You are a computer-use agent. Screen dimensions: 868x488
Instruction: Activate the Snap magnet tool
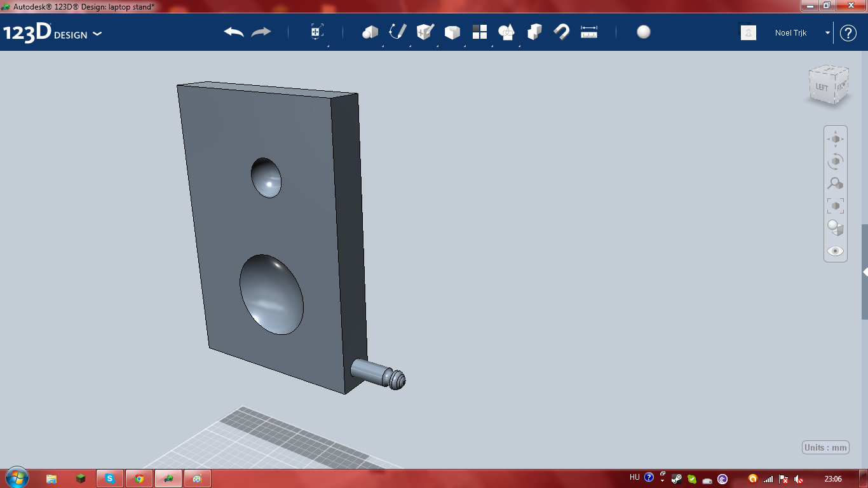(x=562, y=32)
